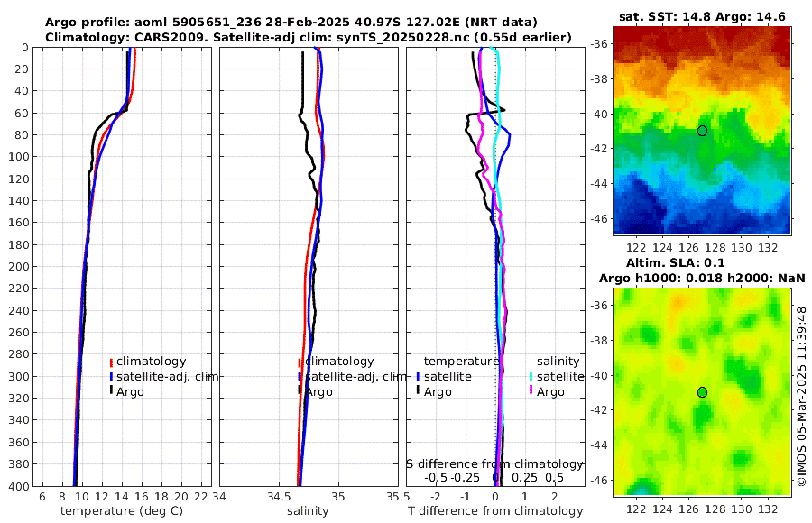Click 'T difference from climatology' axis label
Image resolution: width=812 pixels, height=523 pixels.
495,510
